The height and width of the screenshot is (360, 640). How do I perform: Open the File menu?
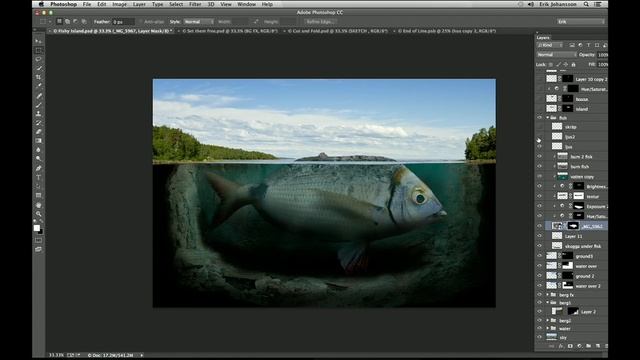(87, 4)
